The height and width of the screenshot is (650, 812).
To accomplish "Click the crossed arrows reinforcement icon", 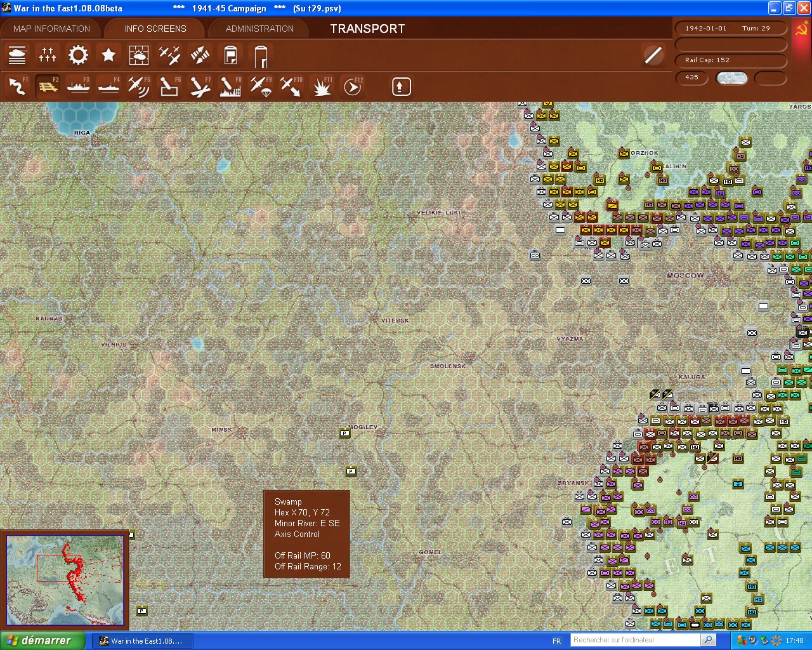I will click(x=200, y=55).
